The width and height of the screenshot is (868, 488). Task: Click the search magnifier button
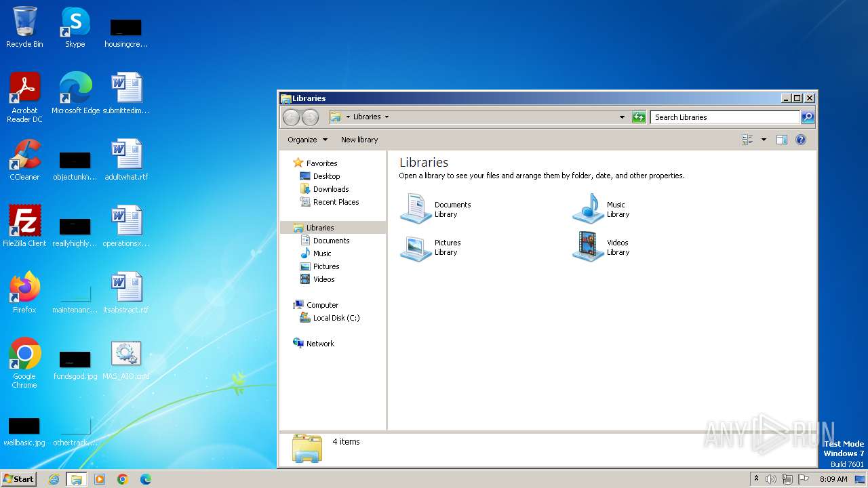tap(808, 117)
